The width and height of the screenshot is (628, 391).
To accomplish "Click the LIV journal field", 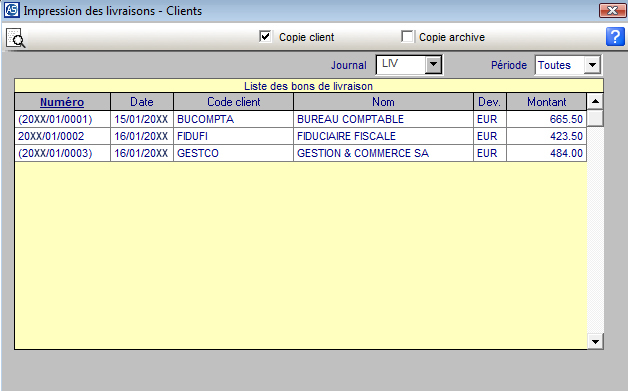I will (401, 64).
